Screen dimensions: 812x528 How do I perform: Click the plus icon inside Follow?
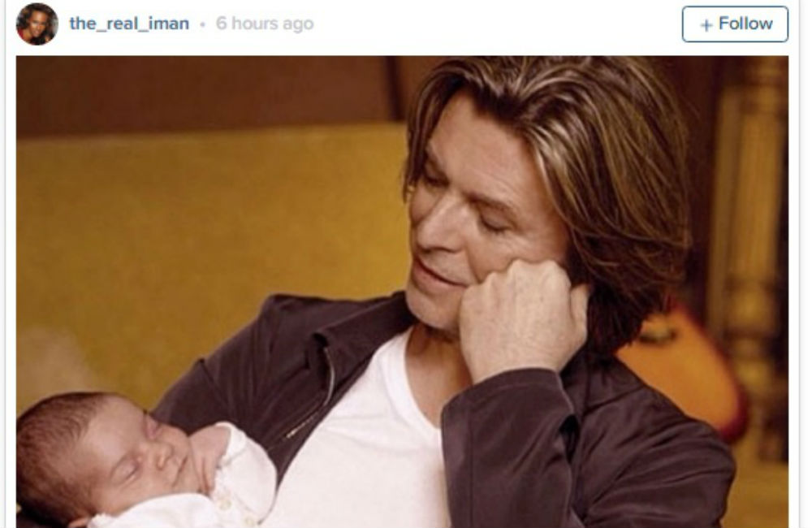coord(706,25)
